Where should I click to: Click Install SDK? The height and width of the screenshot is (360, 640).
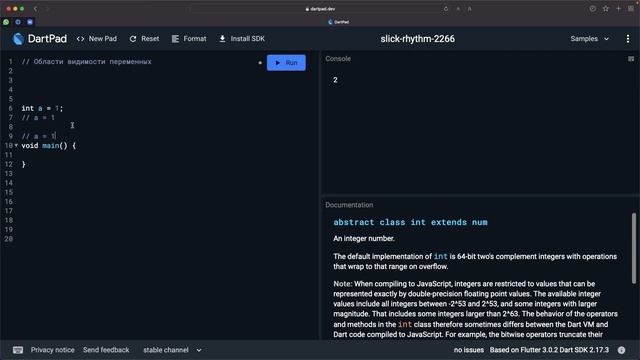coord(242,39)
